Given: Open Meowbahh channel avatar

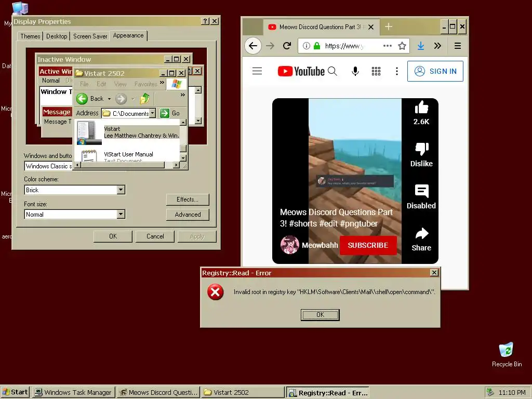Looking at the screenshot, I should [290, 245].
